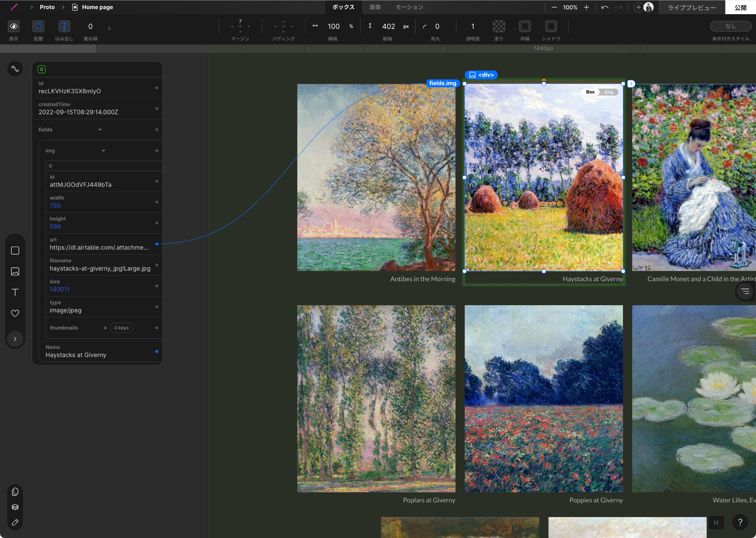This screenshot has height=538, width=756.
Task: Open the px unit dropdown
Action: [x=406, y=26]
